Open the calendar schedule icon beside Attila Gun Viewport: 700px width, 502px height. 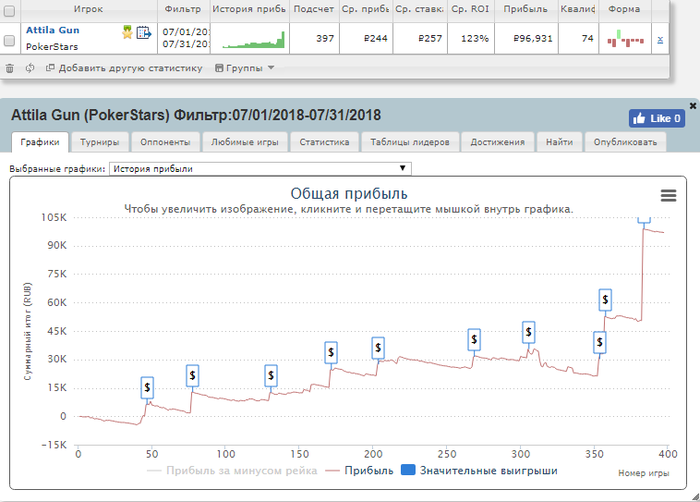pyautogui.click(x=144, y=33)
